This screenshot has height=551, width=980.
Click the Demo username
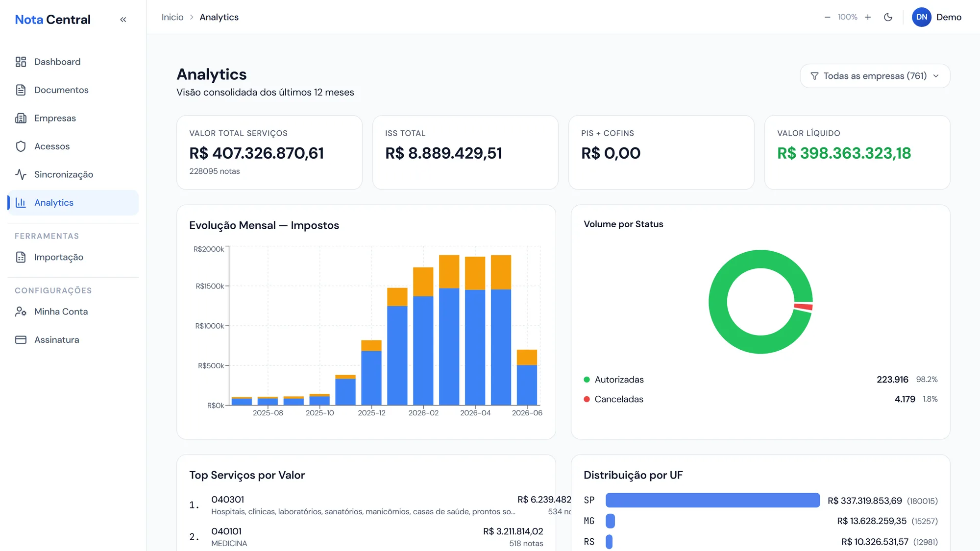click(x=949, y=17)
